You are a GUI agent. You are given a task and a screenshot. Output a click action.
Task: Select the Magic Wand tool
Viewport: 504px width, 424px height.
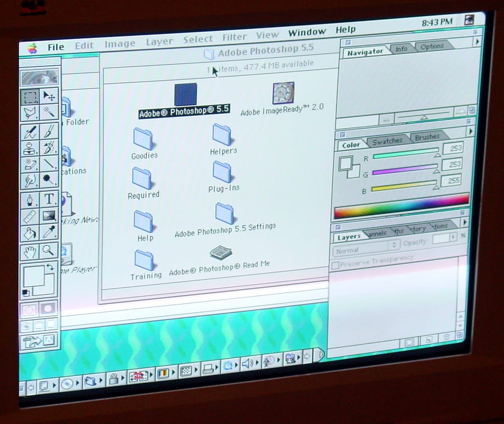click(x=49, y=112)
